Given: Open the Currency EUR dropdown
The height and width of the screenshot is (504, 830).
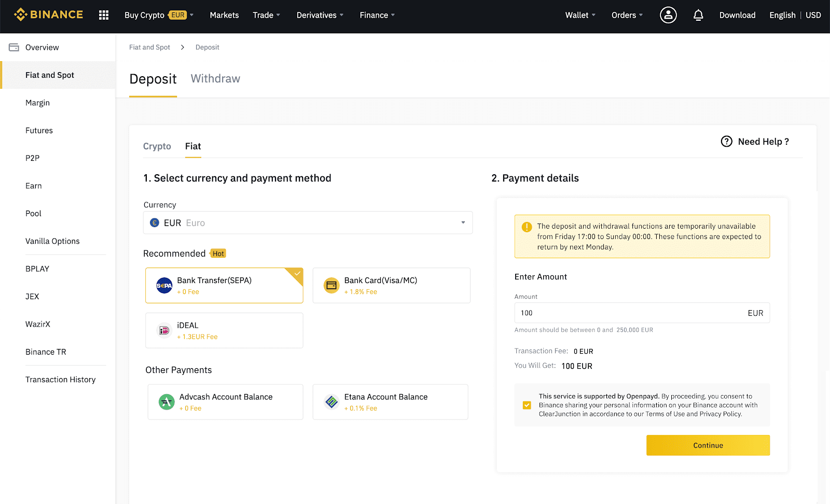Looking at the screenshot, I should (308, 222).
